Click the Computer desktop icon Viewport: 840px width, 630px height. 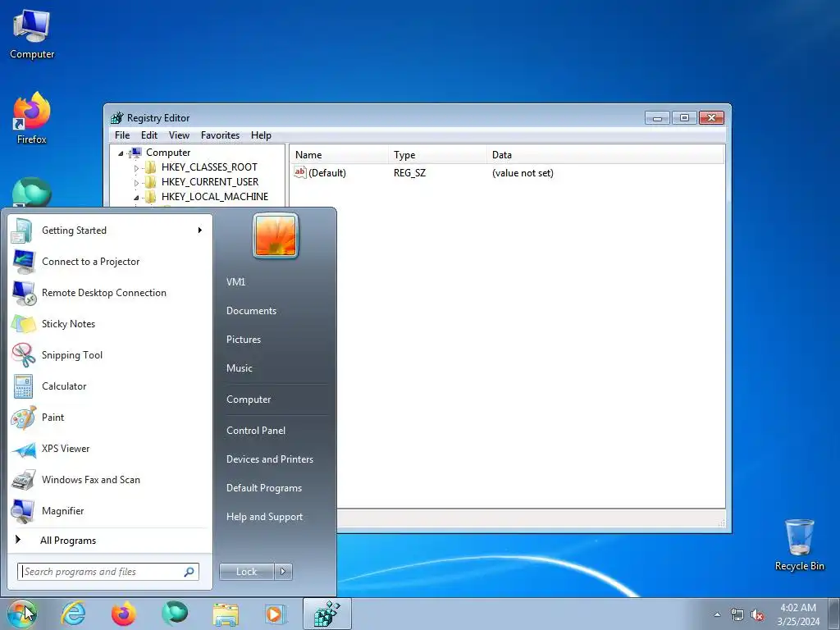coord(32,34)
